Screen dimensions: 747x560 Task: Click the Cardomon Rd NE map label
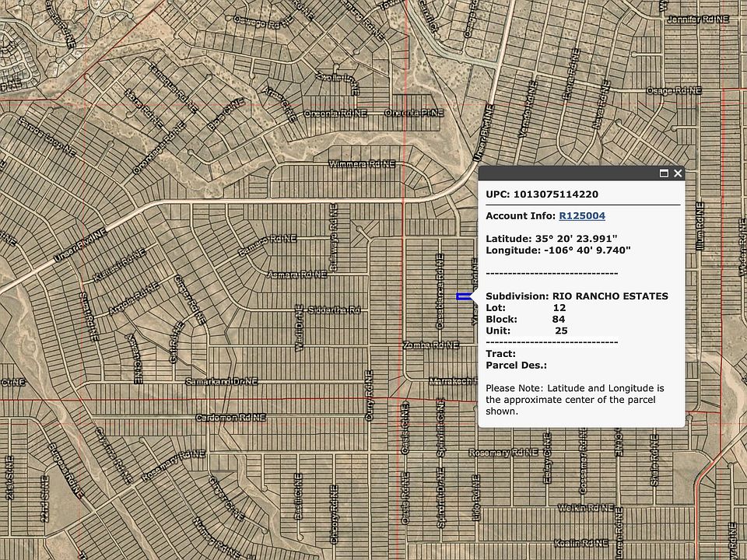pos(230,418)
